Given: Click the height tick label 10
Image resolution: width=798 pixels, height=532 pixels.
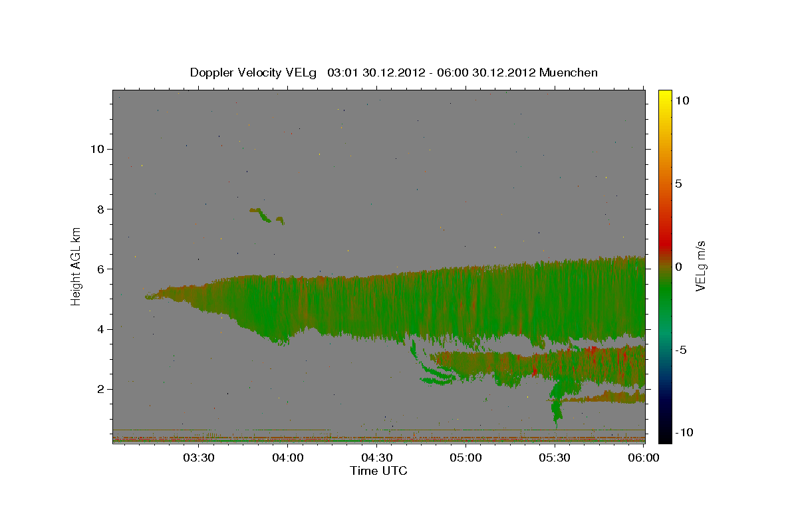Looking at the screenshot, I should coord(97,149).
